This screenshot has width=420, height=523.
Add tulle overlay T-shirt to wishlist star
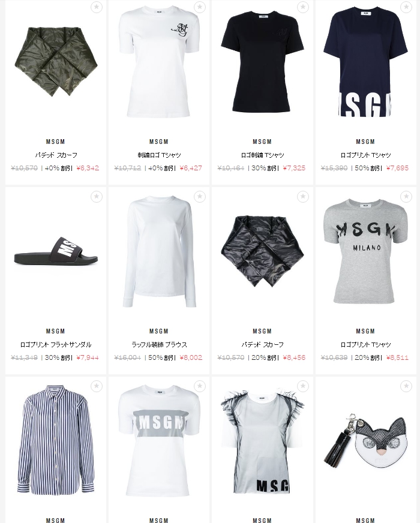pyautogui.click(x=303, y=386)
